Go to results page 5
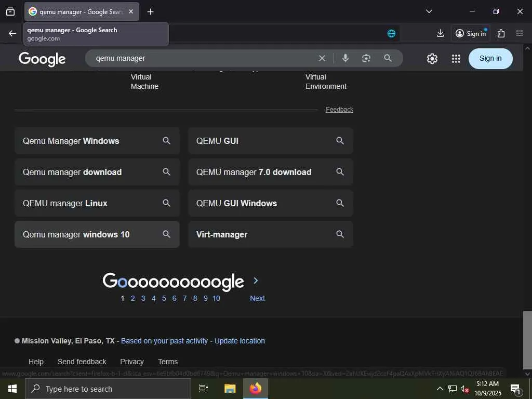Viewport: 532px width, 399px height. coord(164,298)
